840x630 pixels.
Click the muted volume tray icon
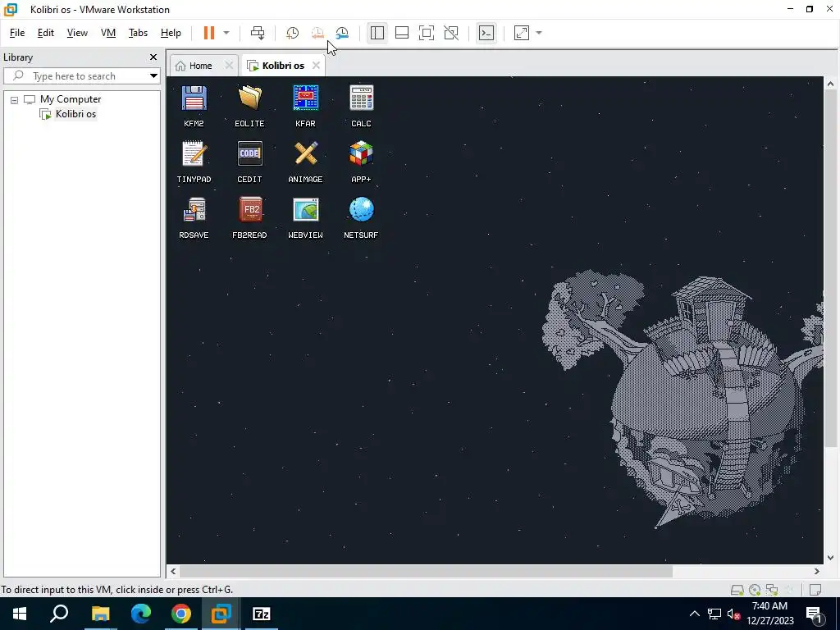point(734,614)
